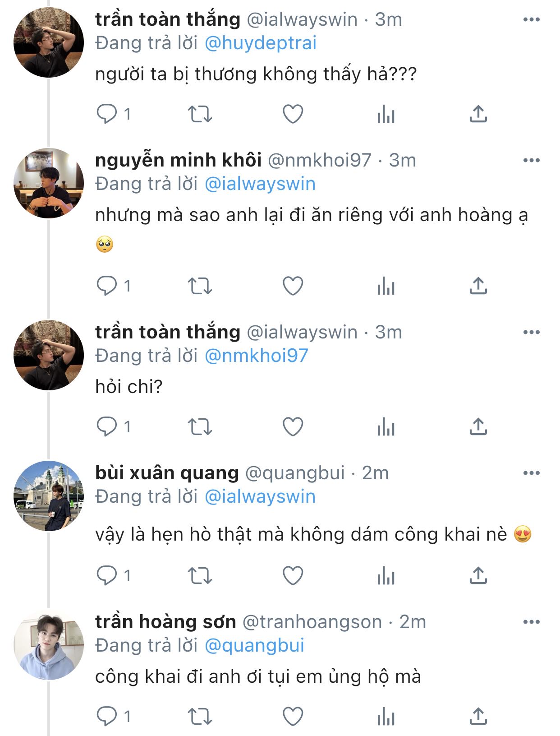Open the @nmkhoi97 mention link
The height and width of the screenshot is (736, 560).
[x=256, y=356]
